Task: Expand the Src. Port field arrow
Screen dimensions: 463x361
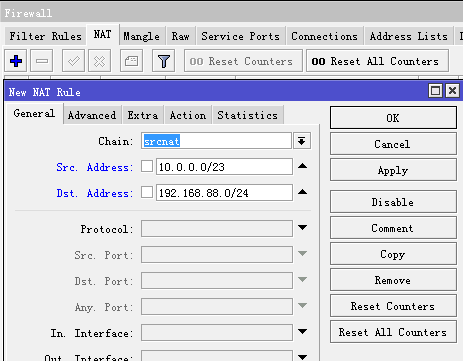Action: pos(302,254)
